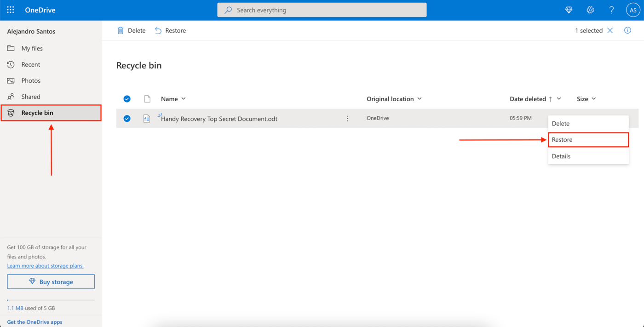The width and height of the screenshot is (644, 327).
Task: Expand the Original location column dropdown
Action: click(420, 99)
